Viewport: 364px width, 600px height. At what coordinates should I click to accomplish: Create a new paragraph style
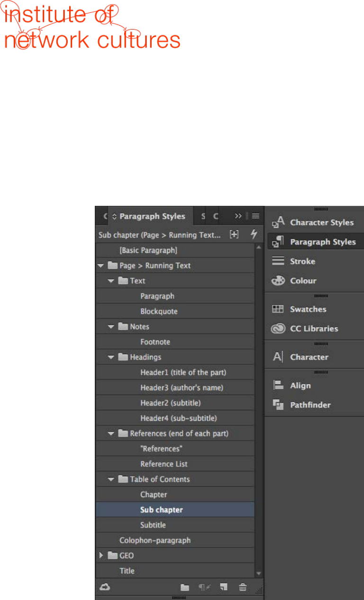(223, 587)
